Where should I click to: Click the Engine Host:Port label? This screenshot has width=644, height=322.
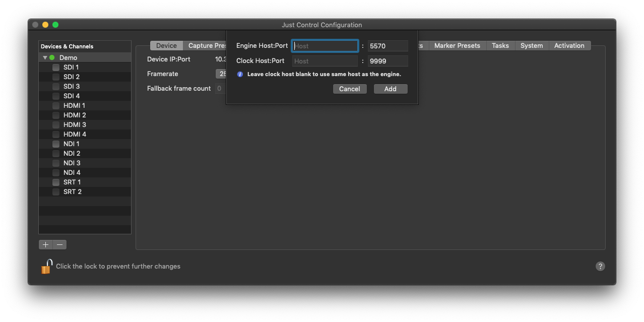[262, 45]
